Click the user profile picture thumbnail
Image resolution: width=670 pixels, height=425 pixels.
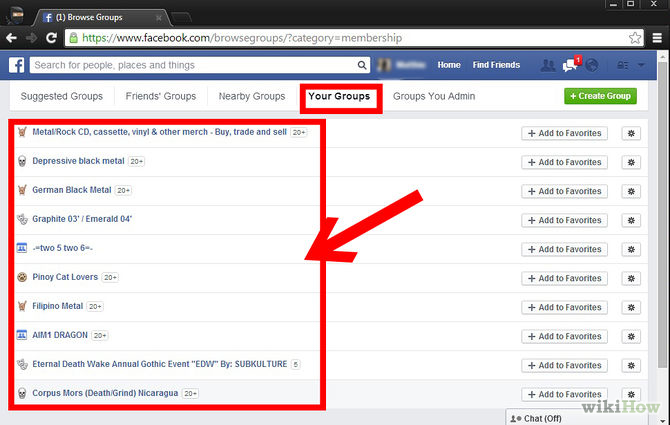(x=384, y=65)
